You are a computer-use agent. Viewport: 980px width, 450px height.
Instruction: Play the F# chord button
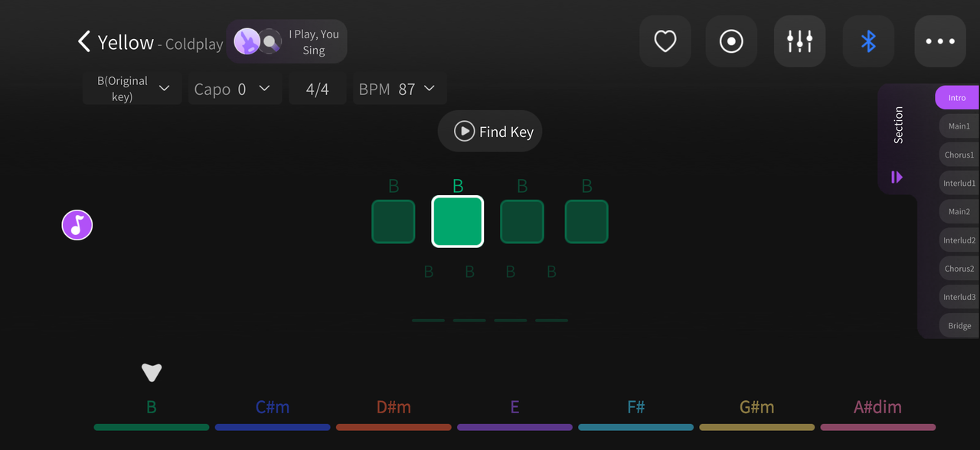point(635,415)
